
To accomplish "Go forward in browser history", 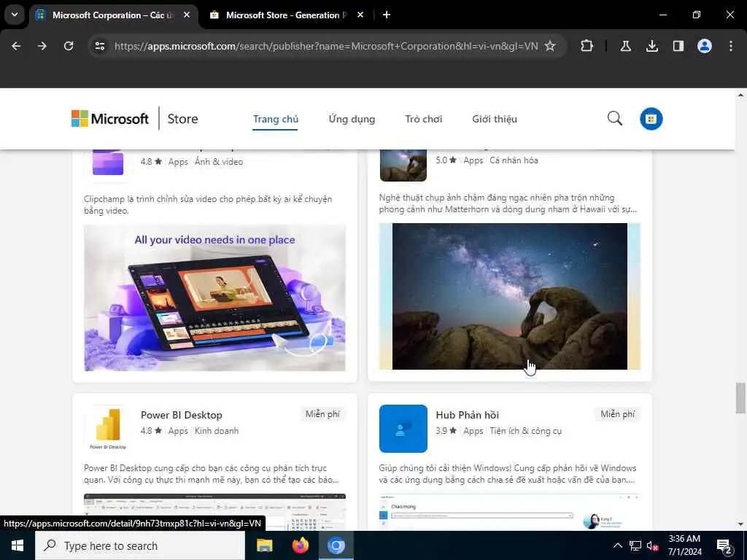I will (x=42, y=46).
